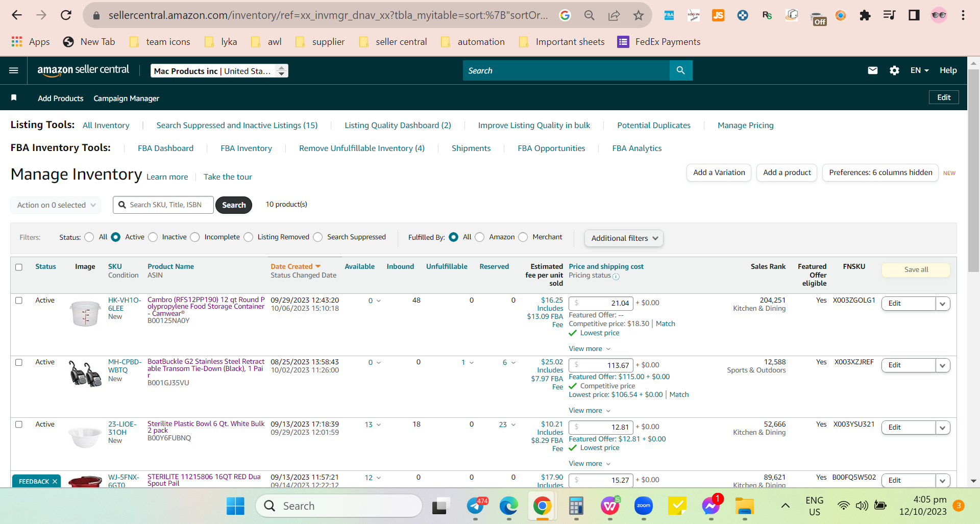Screen dimensions: 980x524
Task: Open the Seller Central hamburger menu
Action: [14, 70]
